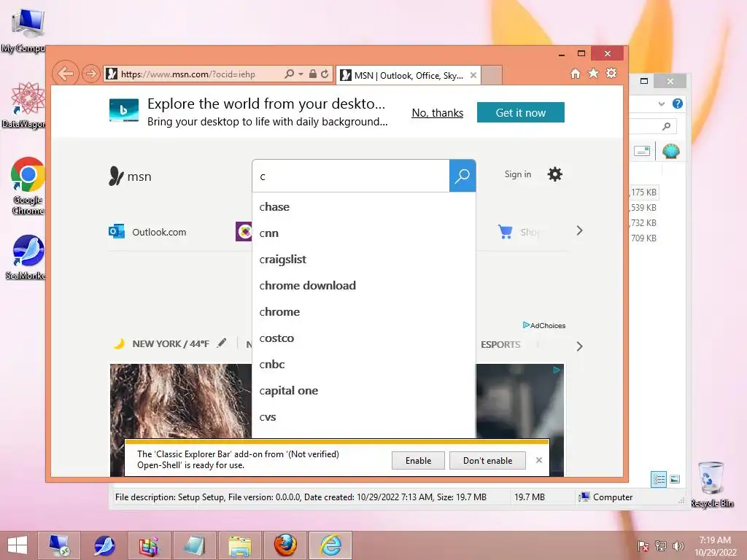Click the Explorer window search magnifier
The width and height of the screenshot is (747, 560).
click(x=667, y=126)
